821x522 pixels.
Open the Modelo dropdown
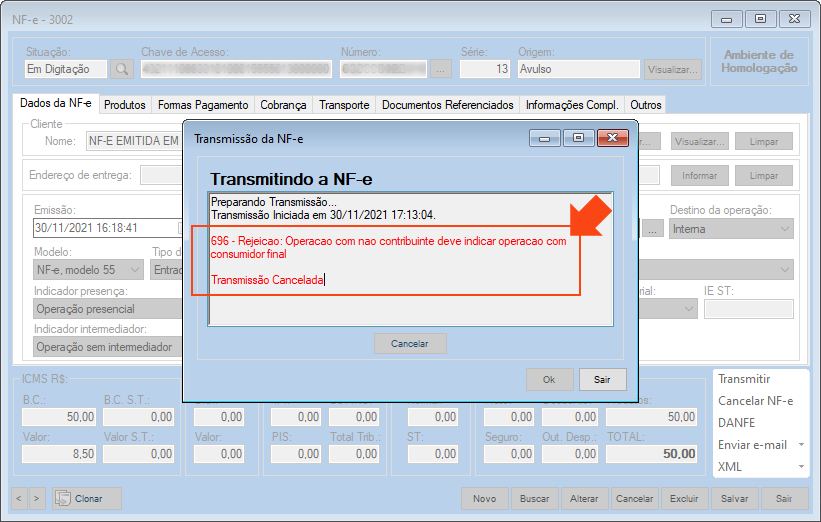pyautogui.click(x=105, y=270)
